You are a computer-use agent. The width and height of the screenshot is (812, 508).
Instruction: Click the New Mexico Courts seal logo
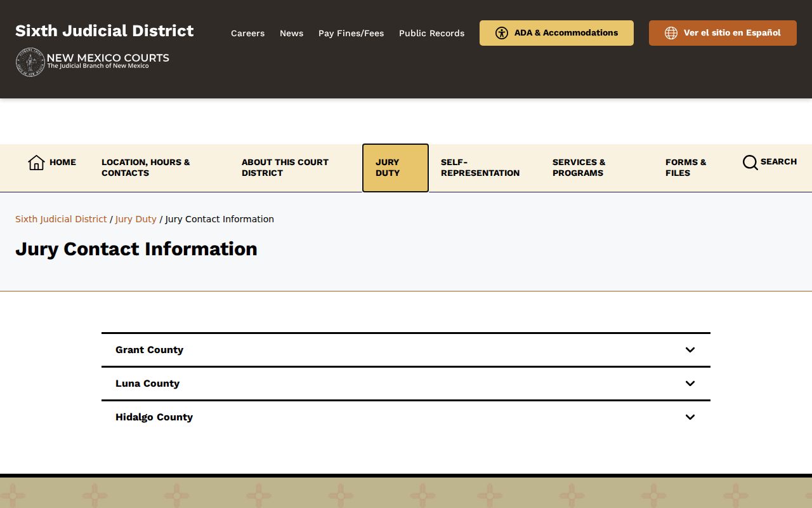(x=30, y=62)
